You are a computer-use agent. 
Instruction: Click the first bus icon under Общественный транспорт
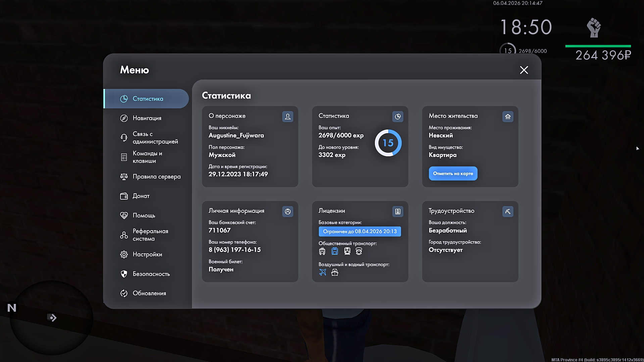[322, 251]
